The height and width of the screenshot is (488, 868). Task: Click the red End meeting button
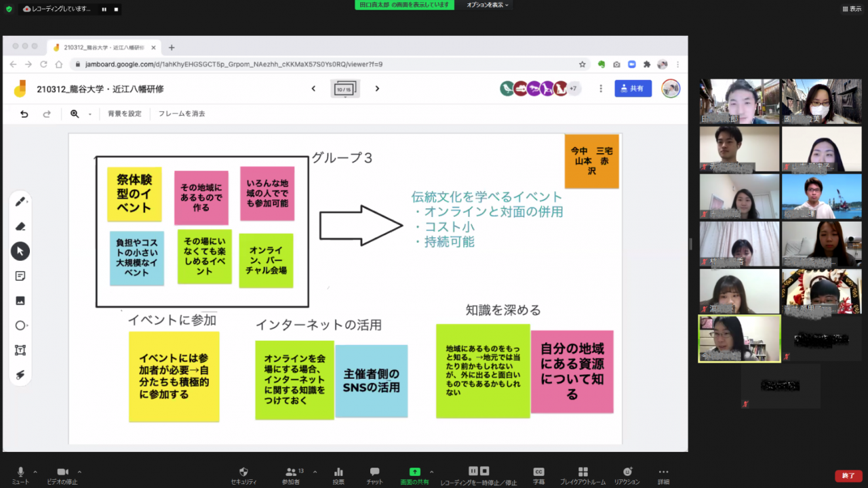tap(848, 476)
